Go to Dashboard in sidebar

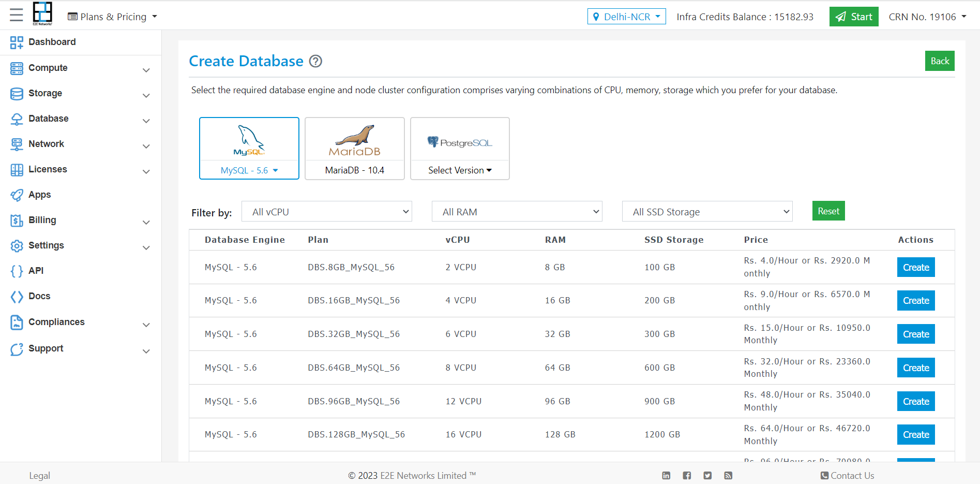coord(52,42)
